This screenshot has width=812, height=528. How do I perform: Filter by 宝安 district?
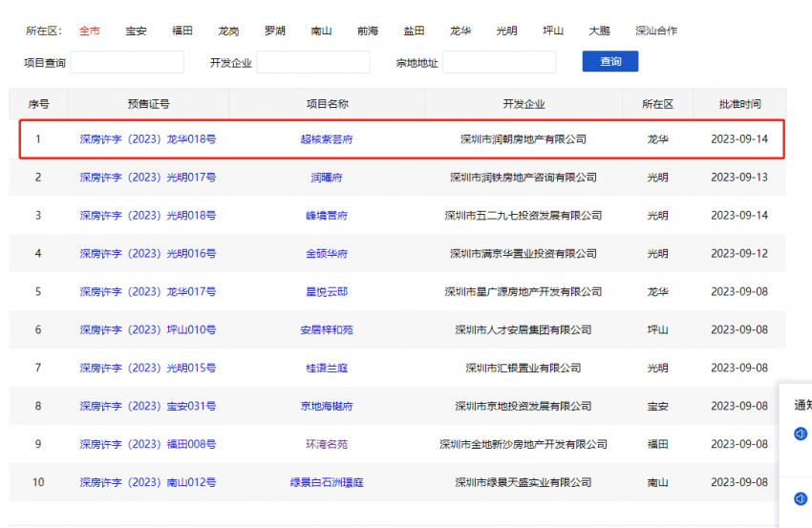137,31
